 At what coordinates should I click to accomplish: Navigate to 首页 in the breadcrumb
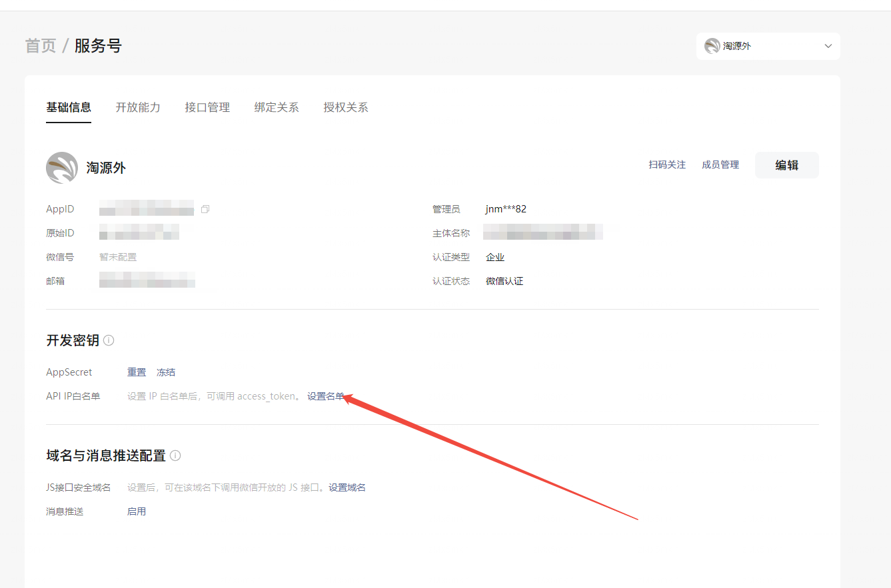click(41, 46)
